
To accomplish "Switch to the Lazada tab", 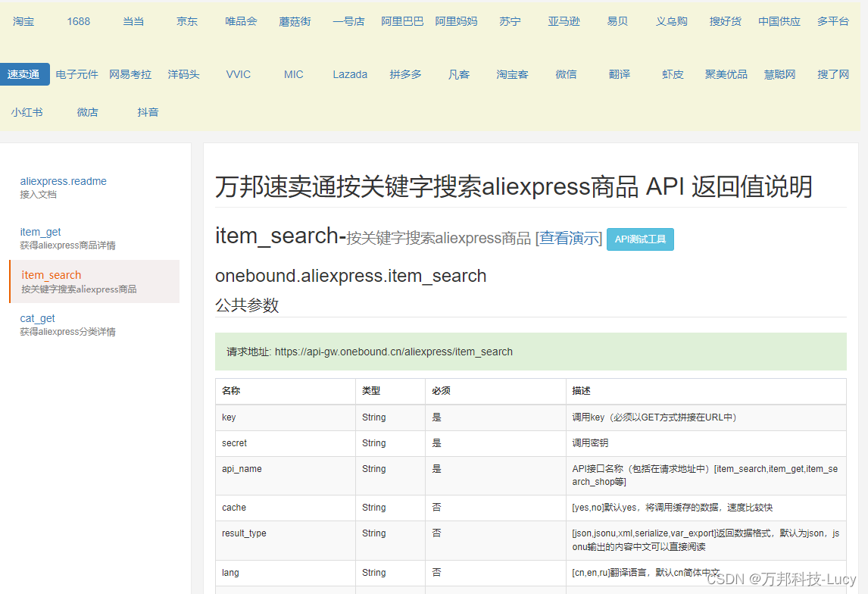I will [x=350, y=74].
